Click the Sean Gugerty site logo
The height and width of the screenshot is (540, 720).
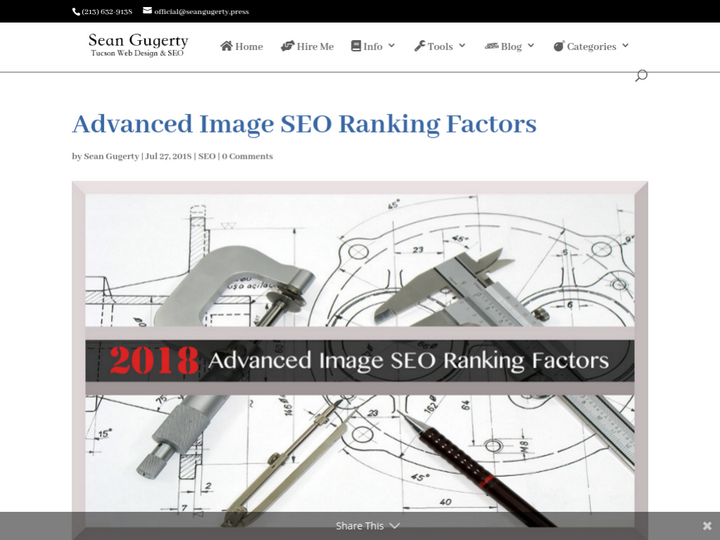138,45
